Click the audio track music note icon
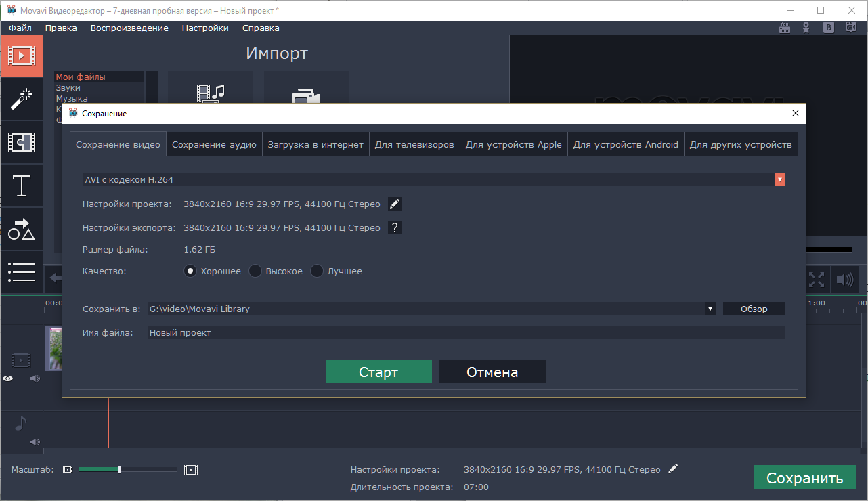868x501 pixels. [21, 423]
